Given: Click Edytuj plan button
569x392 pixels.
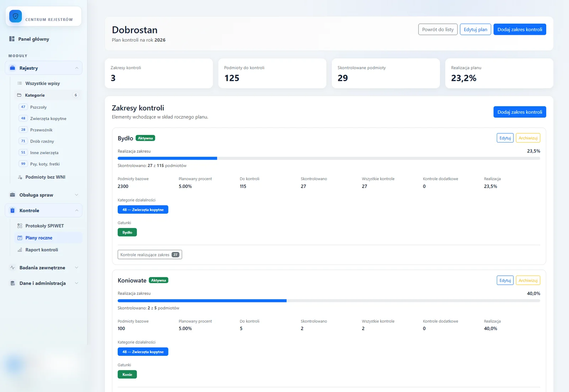Looking at the screenshot, I should pyautogui.click(x=475, y=29).
